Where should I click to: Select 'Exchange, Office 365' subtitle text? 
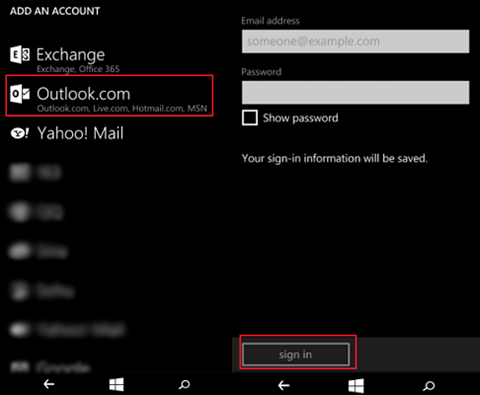(x=78, y=69)
